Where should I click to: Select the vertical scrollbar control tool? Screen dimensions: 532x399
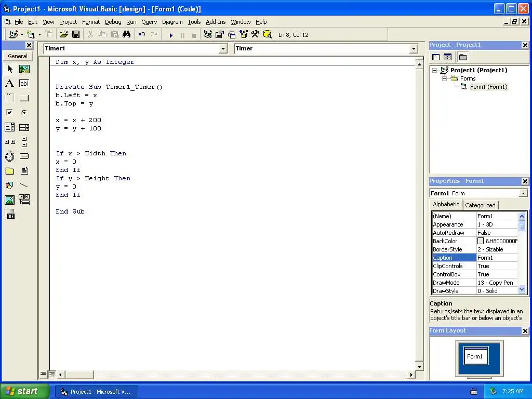(x=24, y=142)
